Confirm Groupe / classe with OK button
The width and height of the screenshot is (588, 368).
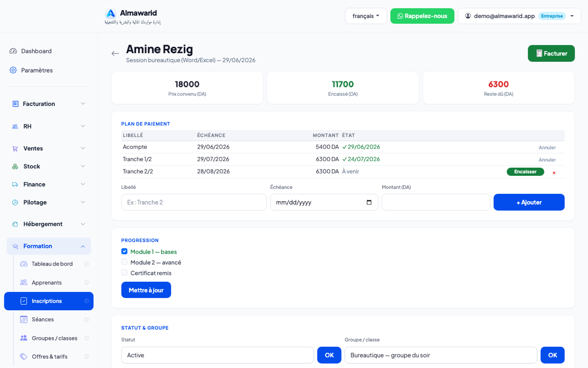(x=553, y=355)
